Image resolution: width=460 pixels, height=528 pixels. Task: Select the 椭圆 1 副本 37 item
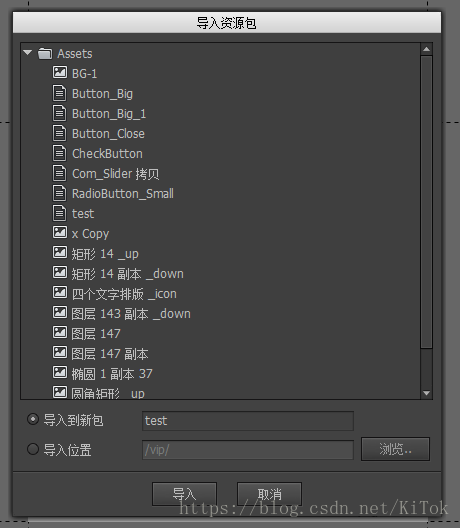[x=112, y=374]
